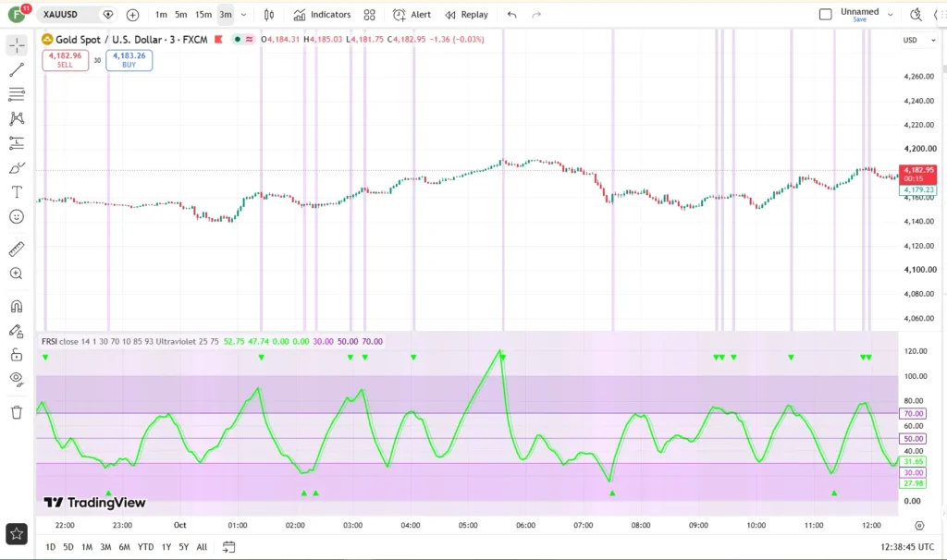Click the red flag symbol marker
Image resolution: width=947 pixels, height=560 pixels.
tap(218, 39)
